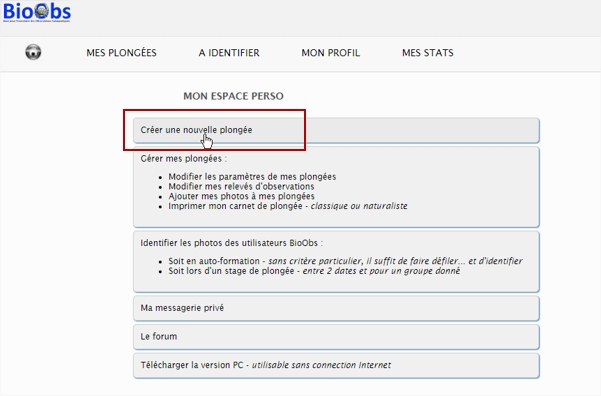Select MON PROFIL in navigation bar

point(330,53)
